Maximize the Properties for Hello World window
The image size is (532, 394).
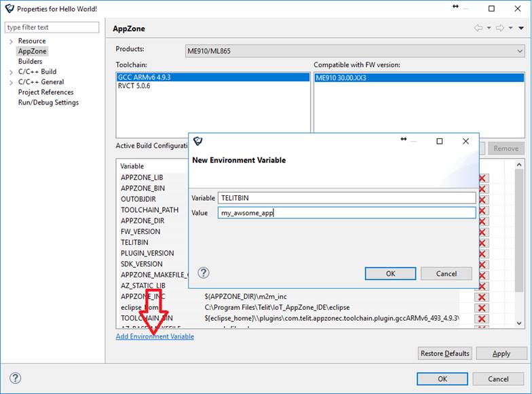click(x=491, y=9)
